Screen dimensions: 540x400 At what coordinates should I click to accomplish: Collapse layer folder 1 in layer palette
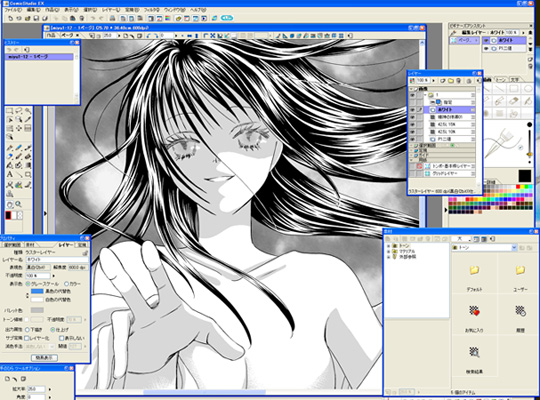click(x=426, y=95)
